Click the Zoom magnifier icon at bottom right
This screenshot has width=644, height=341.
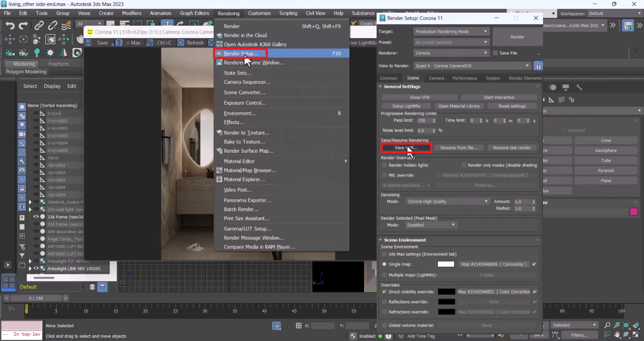[607, 325]
